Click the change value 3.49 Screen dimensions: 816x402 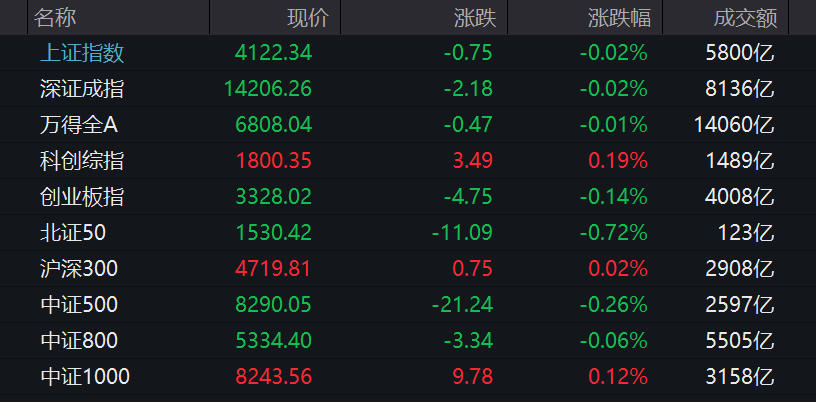[x=473, y=161]
